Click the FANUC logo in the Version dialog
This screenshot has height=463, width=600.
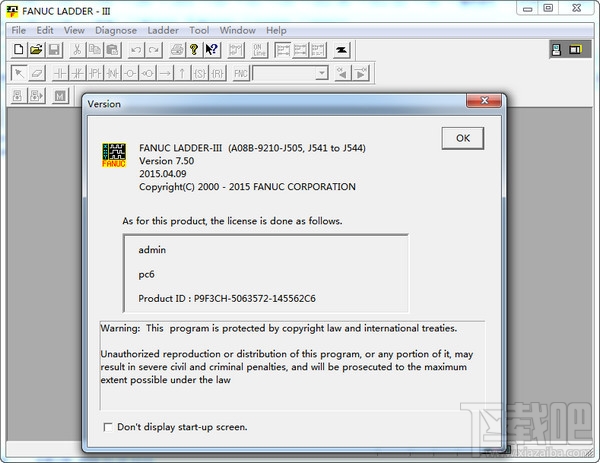[x=114, y=155]
